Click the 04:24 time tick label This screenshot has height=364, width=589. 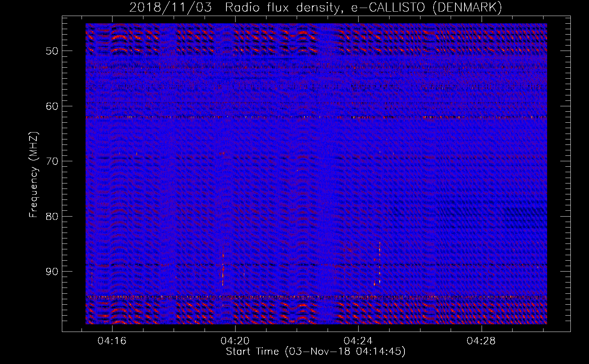click(x=358, y=341)
